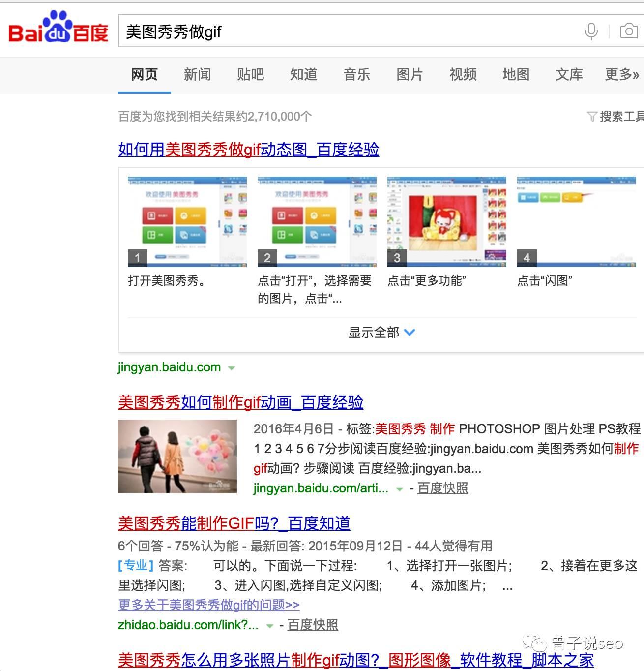Click the result count text 2,710,000个
This screenshot has height=671, width=644.
[280, 117]
